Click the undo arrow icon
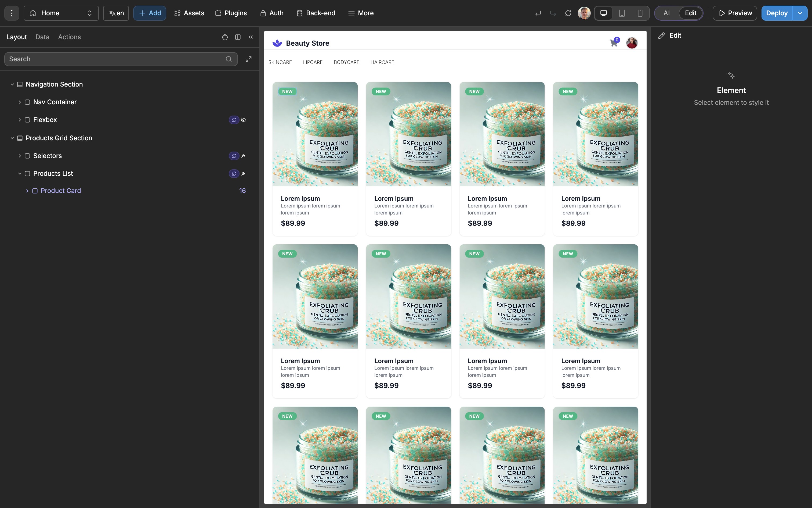This screenshot has height=508, width=812. click(x=538, y=13)
